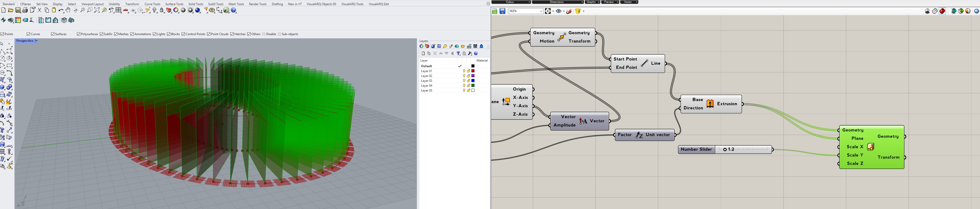This screenshot has height=209, width=980.
Task: Click the Number Slider 1.2 track
Action: coord(744,150)
